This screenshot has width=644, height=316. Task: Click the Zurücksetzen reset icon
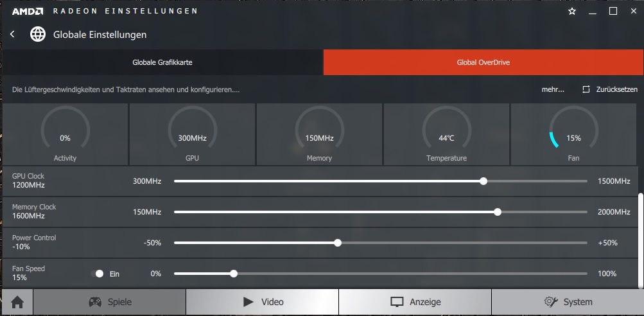click(586, 89)
